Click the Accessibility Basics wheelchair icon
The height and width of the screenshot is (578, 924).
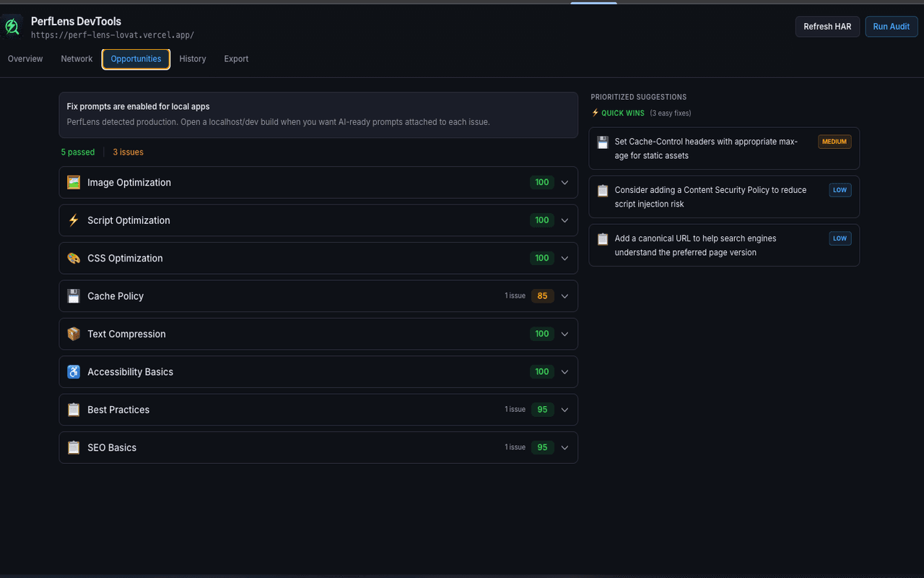tap(74, 372)
